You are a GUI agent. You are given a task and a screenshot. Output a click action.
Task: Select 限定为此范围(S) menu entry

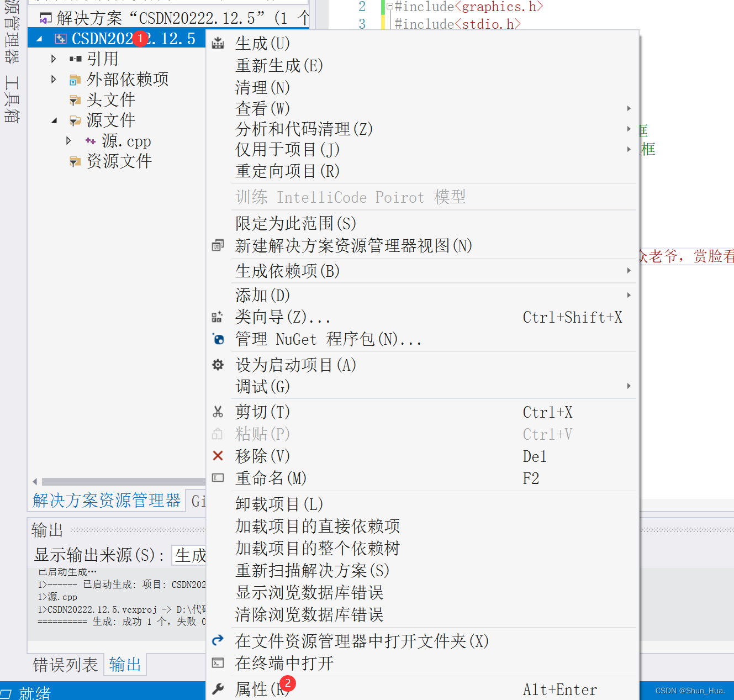(295, 223)
